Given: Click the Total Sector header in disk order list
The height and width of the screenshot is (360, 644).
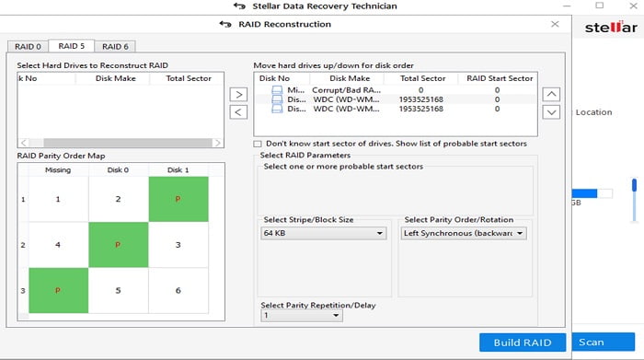Looking at the screenshot, I should pos(422,78).
